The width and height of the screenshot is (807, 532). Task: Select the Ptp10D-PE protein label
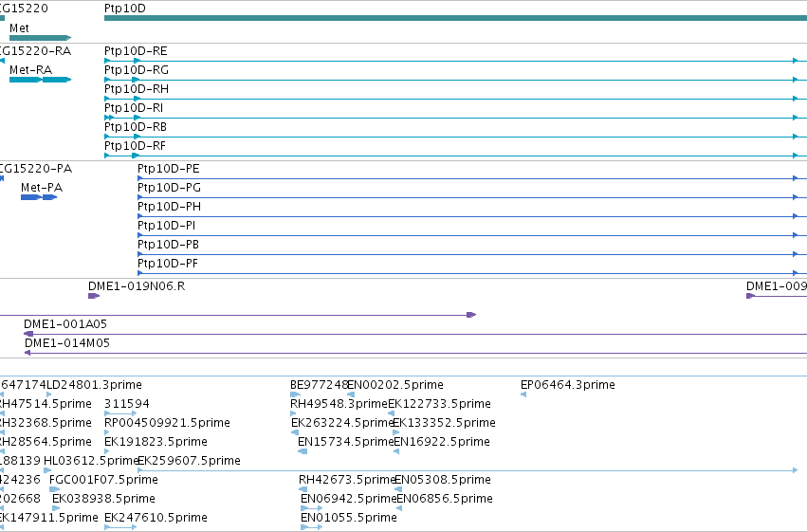pos(168,169)
